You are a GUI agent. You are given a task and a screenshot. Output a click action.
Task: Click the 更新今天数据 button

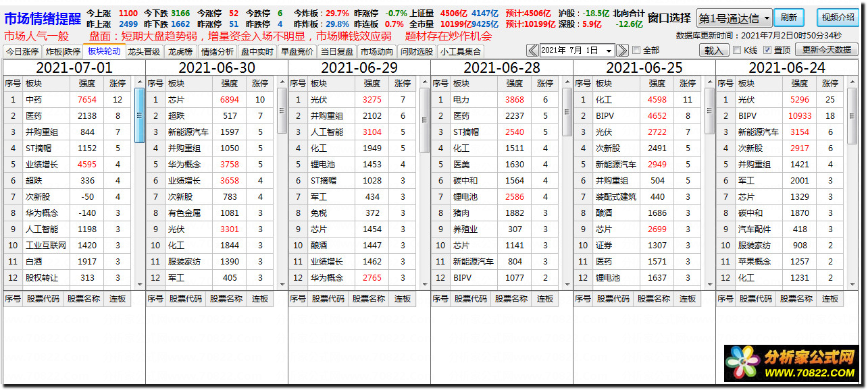click(x=826, y=50)
